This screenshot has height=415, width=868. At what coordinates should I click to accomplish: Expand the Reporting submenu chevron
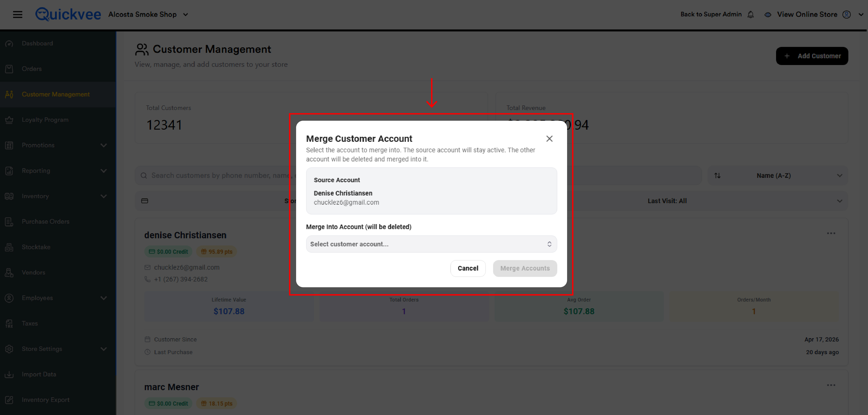pos(104,171)
